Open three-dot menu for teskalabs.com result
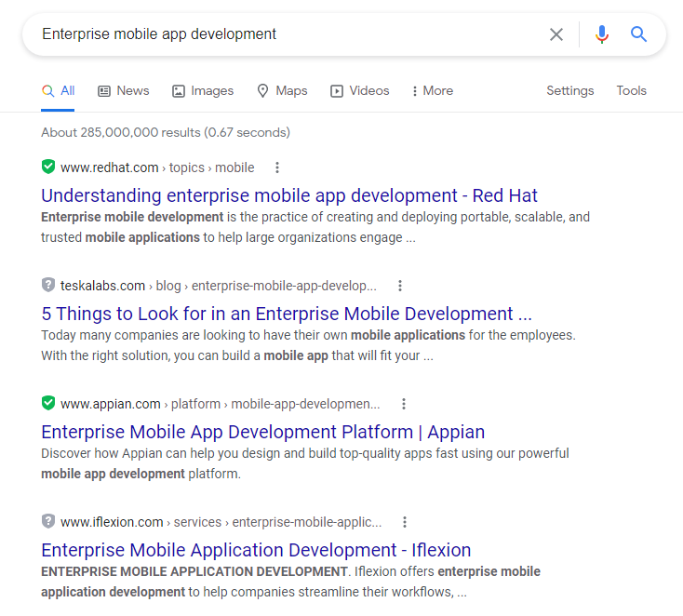This screenshot has height=616, width=683. tap(400, 286)
